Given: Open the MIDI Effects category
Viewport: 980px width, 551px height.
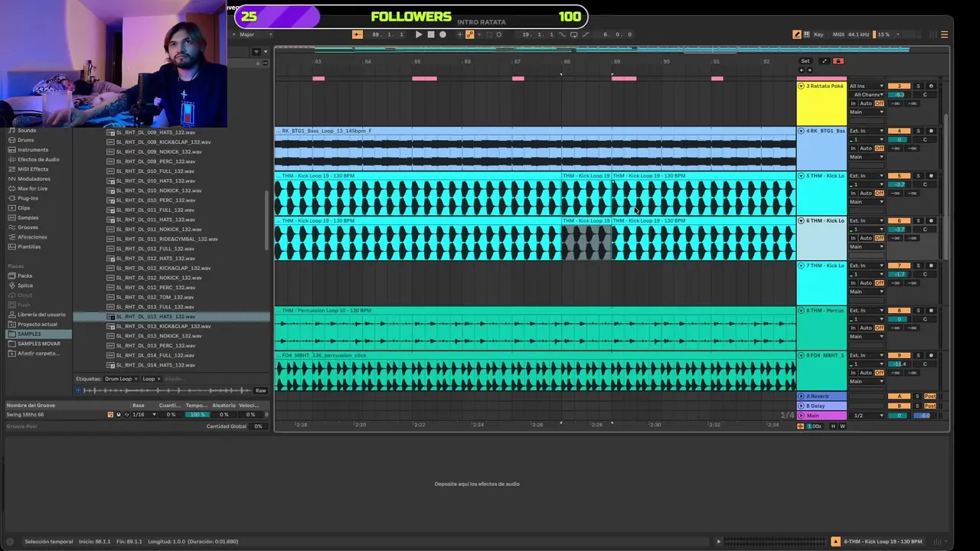Looking at the screenshot, I should click(33, 169).
